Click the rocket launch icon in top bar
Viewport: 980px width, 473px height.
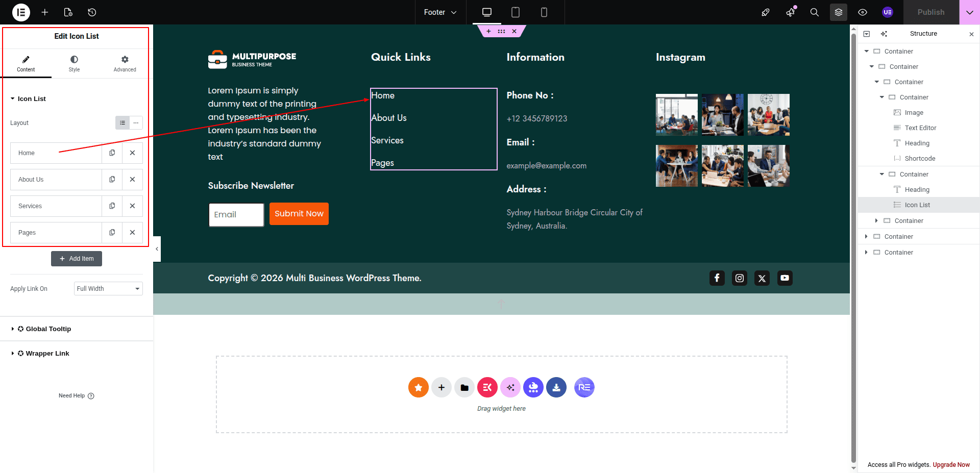766,12
